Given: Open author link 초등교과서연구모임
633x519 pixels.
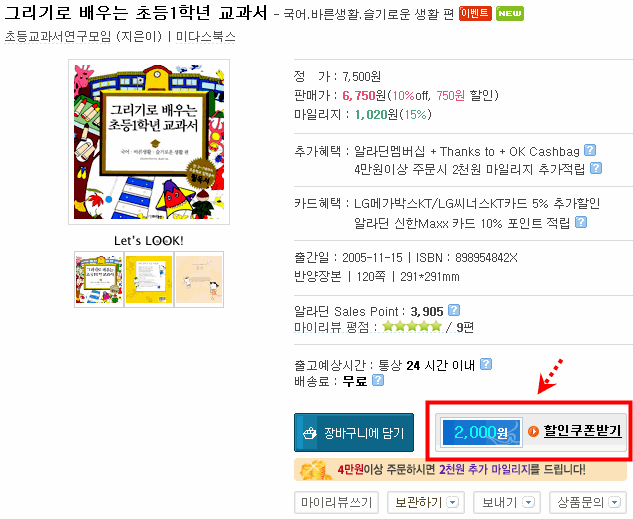Looking at the screenshot, I should (57, 36).
